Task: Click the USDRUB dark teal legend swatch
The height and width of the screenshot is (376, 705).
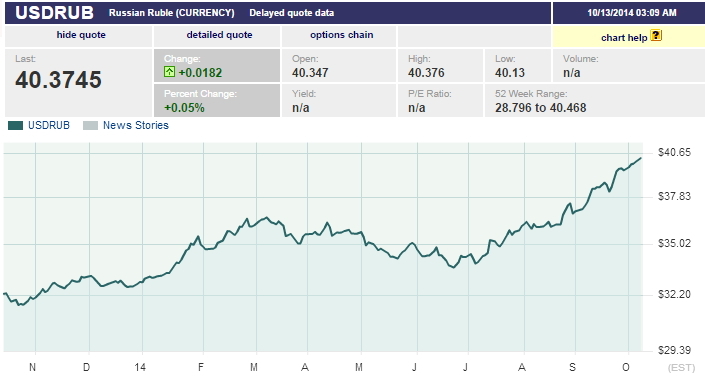Action: point(15,125)
